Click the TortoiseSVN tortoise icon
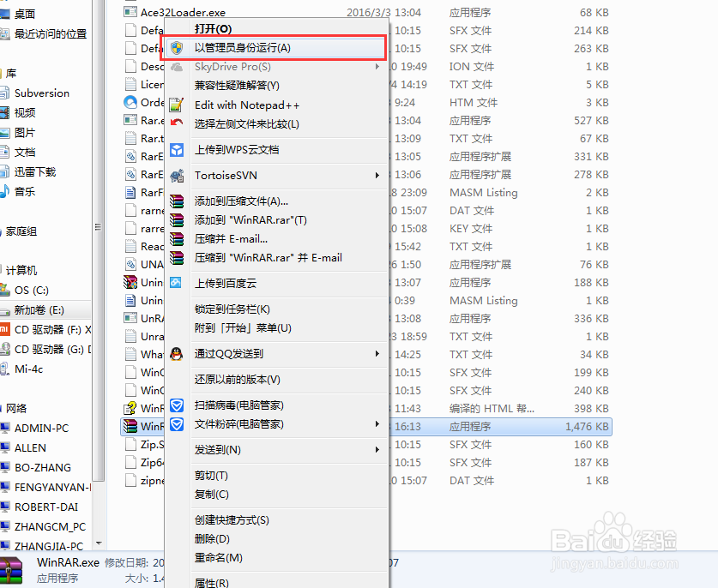Viewport: 718px width, 588px height. click(x=177, y=175)
